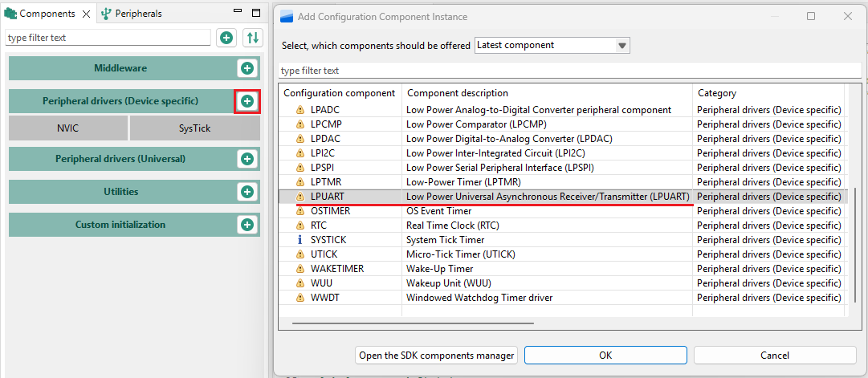Add a Peripheral drivers (Universal) component
Image resolution: width=868 pixels, height=378 pixels.
click(247, 159)
